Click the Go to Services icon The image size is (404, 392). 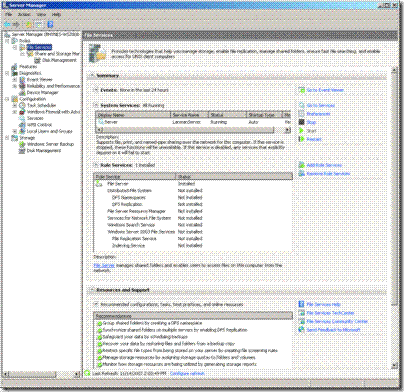[x=302, y=105]
